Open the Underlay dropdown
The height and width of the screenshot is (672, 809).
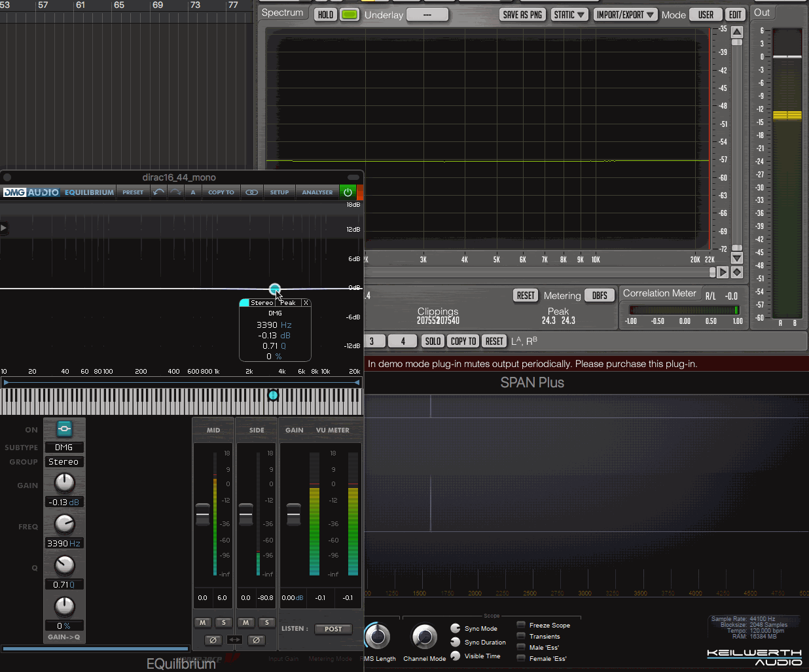[x=427, y=14]
